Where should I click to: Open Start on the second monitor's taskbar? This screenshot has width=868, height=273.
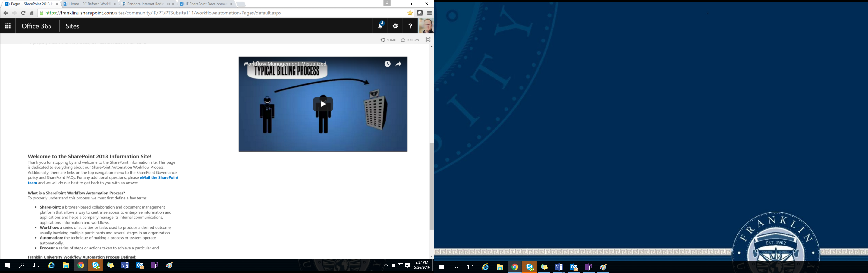click(x=441, y=267)
